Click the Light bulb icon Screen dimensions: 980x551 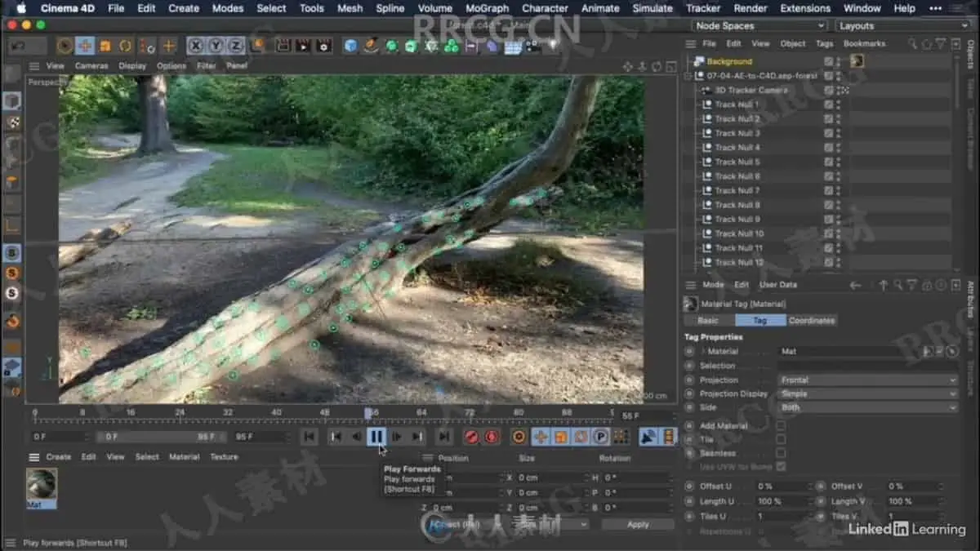[x=553, y=46]
